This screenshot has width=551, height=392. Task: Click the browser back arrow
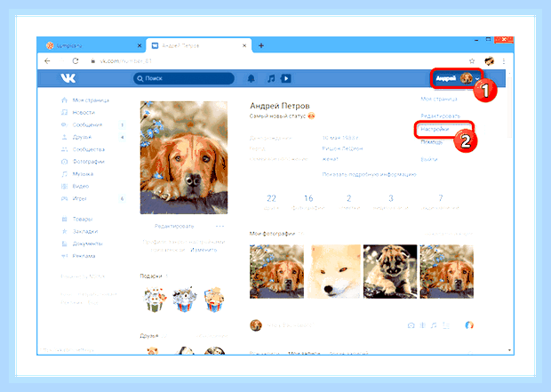47,61
